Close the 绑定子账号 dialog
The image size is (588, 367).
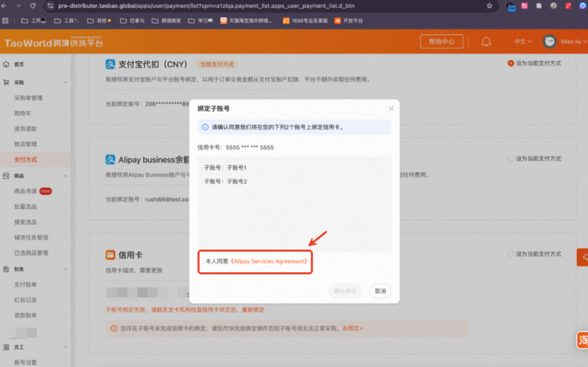(391, 108)
